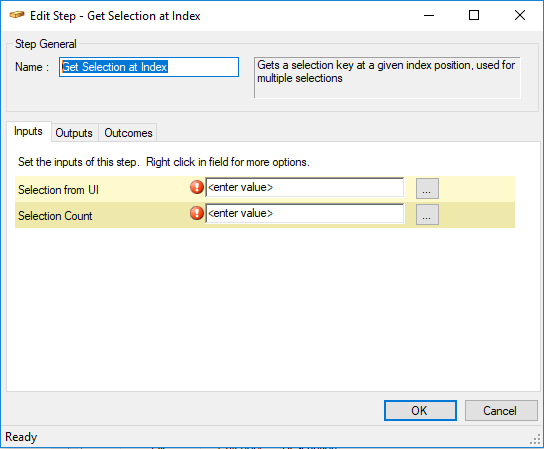Click the Selection from UI row label

[x=58, y=190]
